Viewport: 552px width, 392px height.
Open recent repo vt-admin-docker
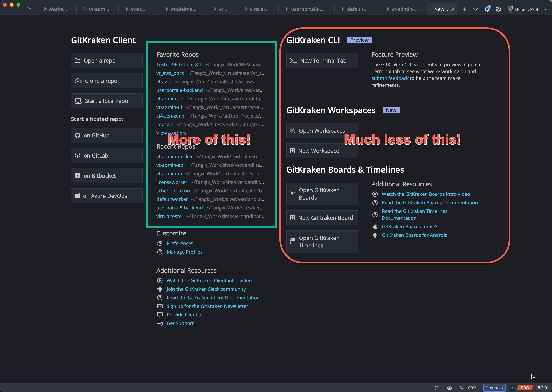coord(174,157)
